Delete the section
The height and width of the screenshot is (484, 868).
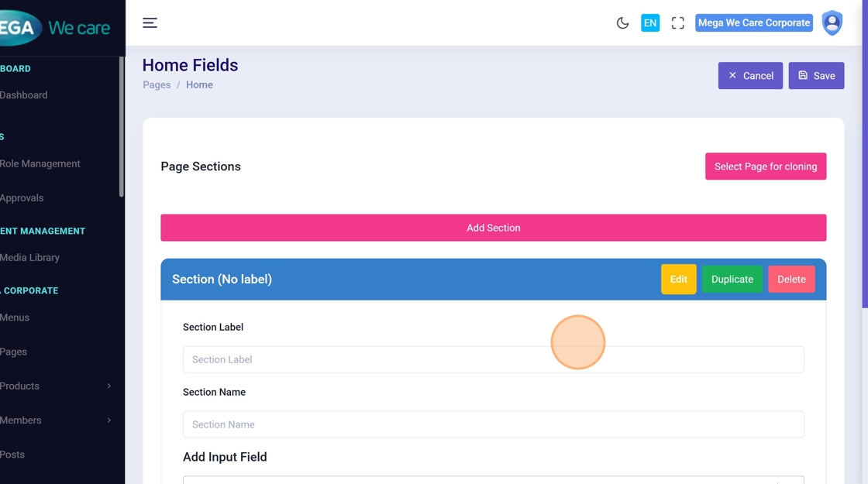coord(790,280)
